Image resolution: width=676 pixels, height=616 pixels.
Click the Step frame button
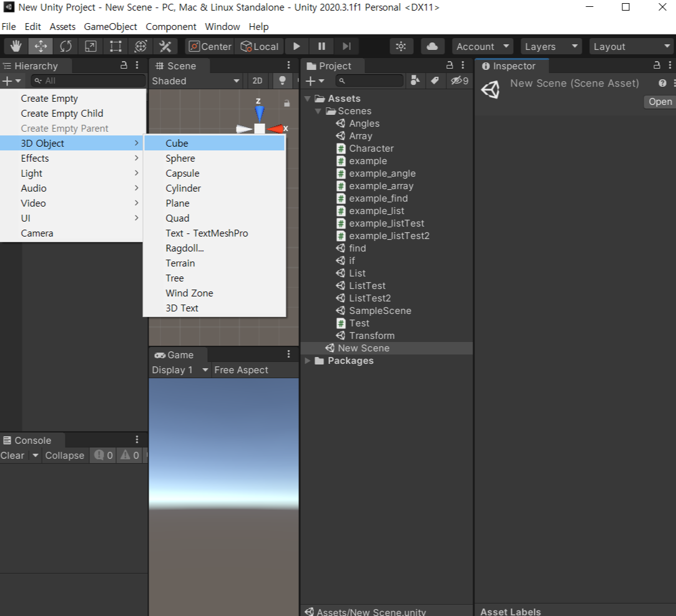tap(346, 46)
